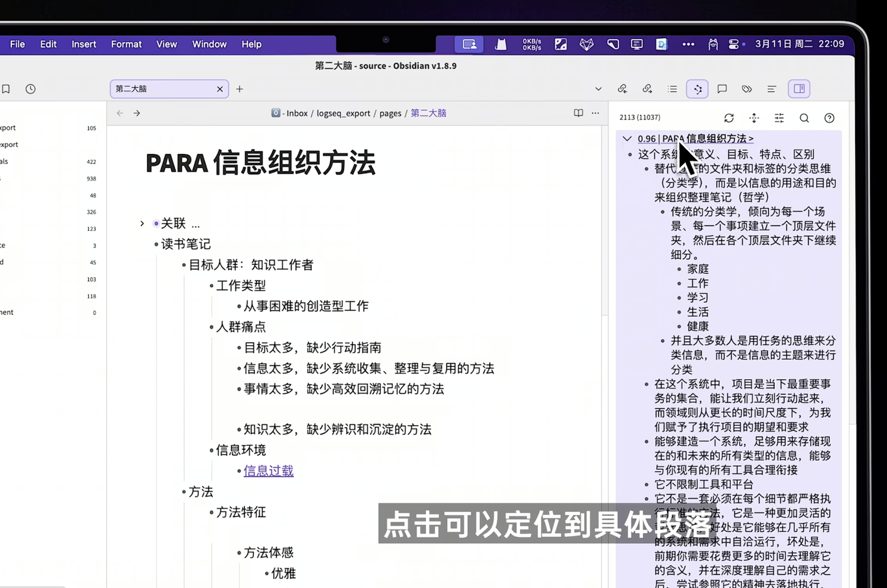The image size is (887, 588).
Task: Collapse the 关联 bullet section
Action: click(141, 223)
